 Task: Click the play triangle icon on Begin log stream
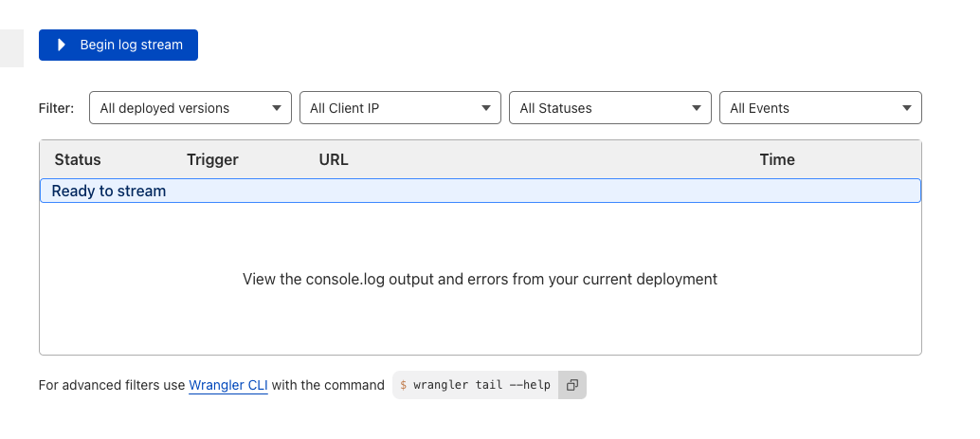click(x=62, y=45)
